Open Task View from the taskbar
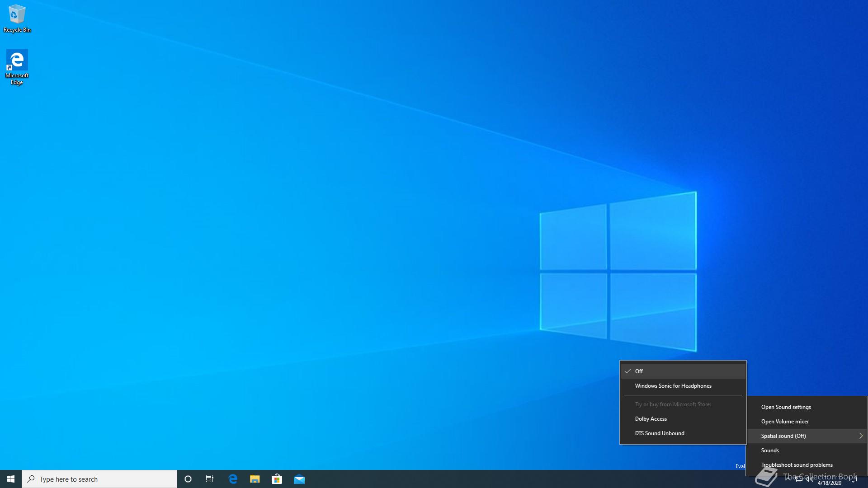Image resolution: width=868 pixels, height=488 pixels. tap(210, 479)
